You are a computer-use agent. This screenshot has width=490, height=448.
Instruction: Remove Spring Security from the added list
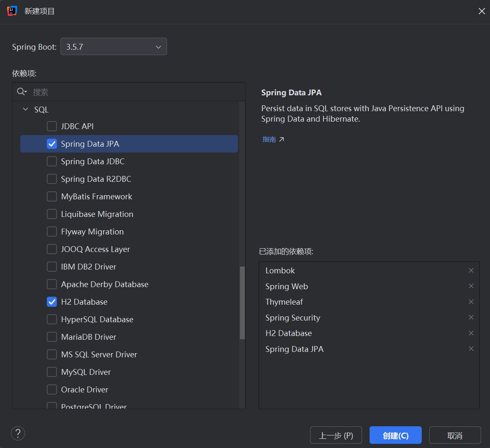point(471,317)
